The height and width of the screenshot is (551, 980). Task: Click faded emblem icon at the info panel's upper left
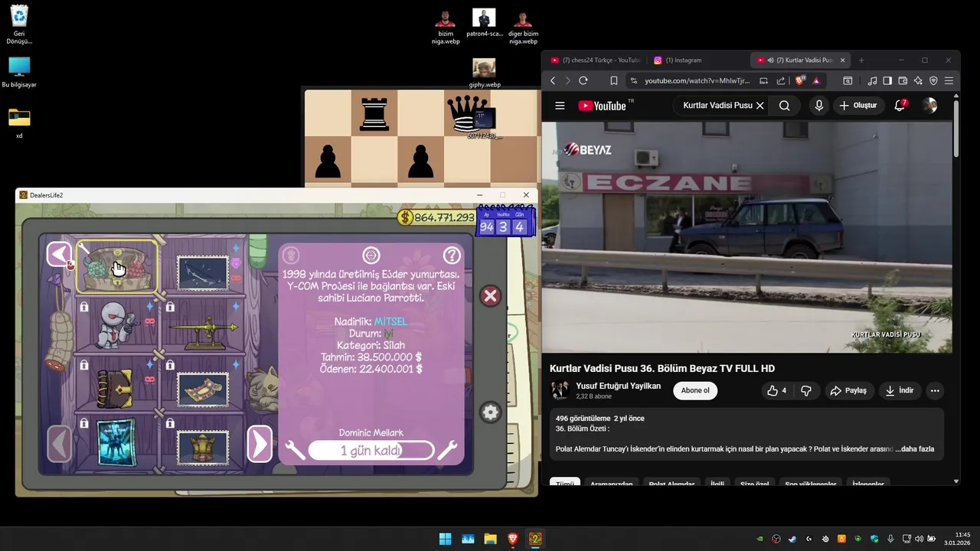coord(291,255)
